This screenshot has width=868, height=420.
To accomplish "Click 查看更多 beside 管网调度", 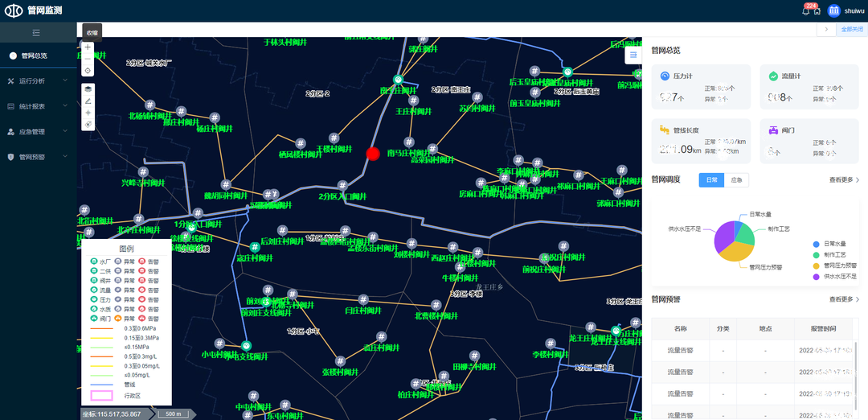I will (844, 180).
